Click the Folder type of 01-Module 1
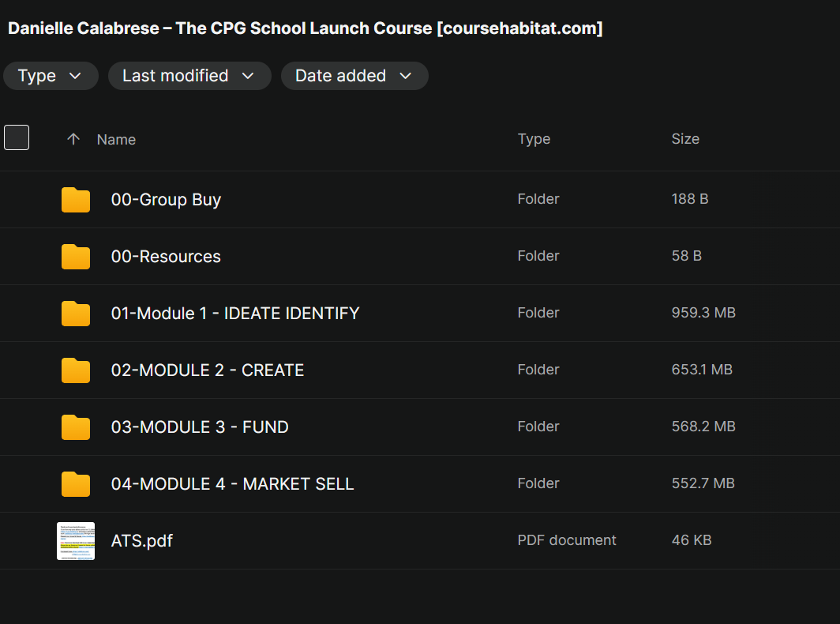 point(538,313)
